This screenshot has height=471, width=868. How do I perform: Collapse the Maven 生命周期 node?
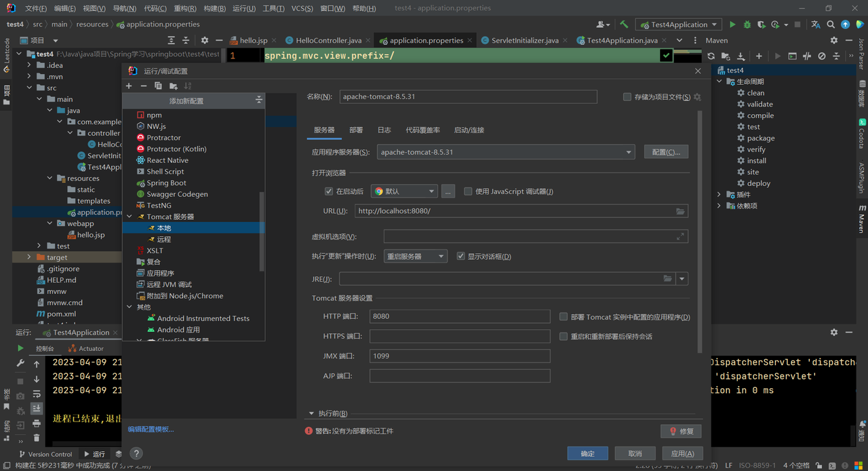(719, 81)
